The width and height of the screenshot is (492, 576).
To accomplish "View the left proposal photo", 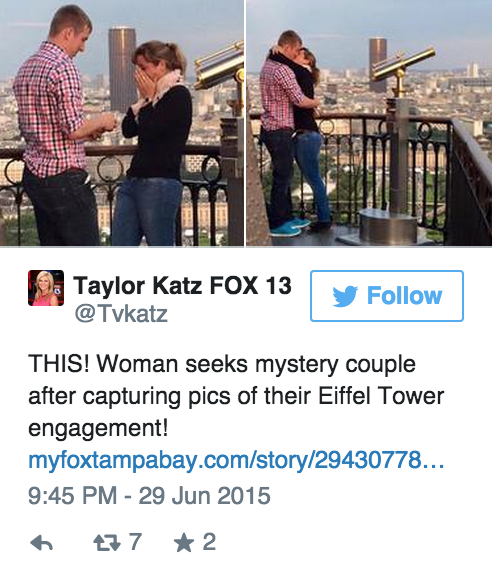I will pyautogui.click(x=122, y=123).
